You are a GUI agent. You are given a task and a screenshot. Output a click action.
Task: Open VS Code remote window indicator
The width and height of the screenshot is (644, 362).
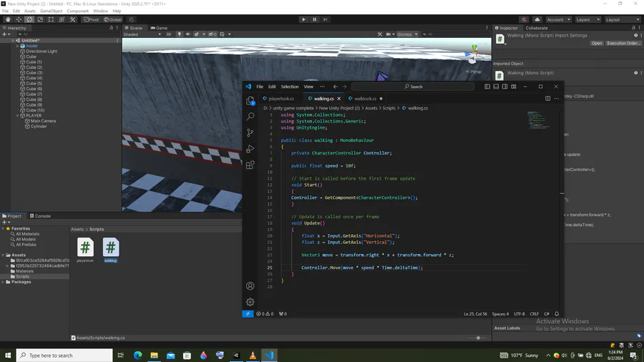point(248,314)
